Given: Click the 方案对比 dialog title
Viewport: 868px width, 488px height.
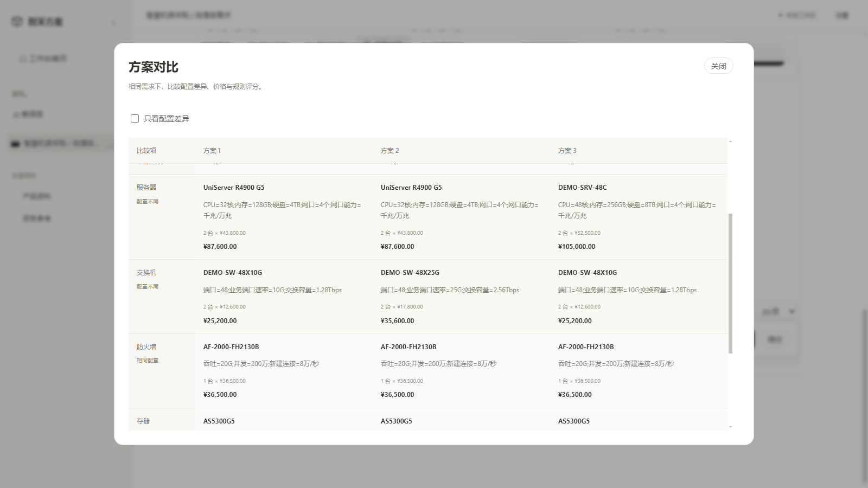Looking at the screenshot, I should coord(154,67).
